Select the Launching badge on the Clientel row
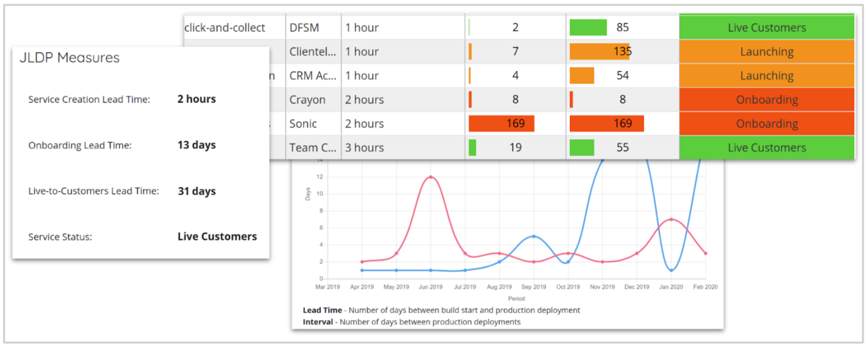Viewport: 868px width, 348px height. pyautogui.click(x=765, y=51)
